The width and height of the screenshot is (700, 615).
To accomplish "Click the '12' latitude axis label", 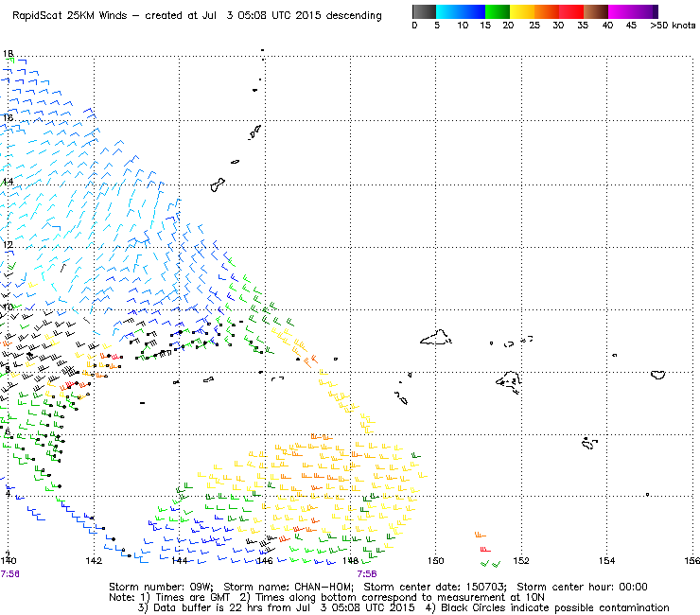I will (8, 245).
